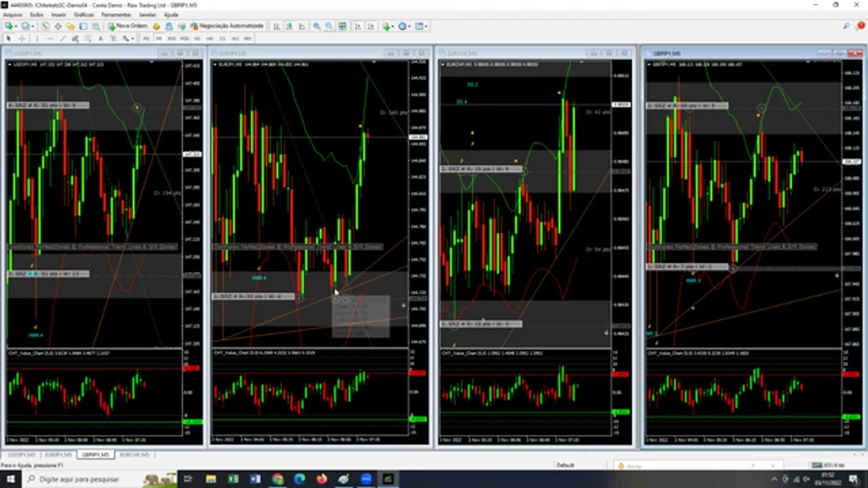
Task: Open the Windows Start button
Action: [12, 479]
